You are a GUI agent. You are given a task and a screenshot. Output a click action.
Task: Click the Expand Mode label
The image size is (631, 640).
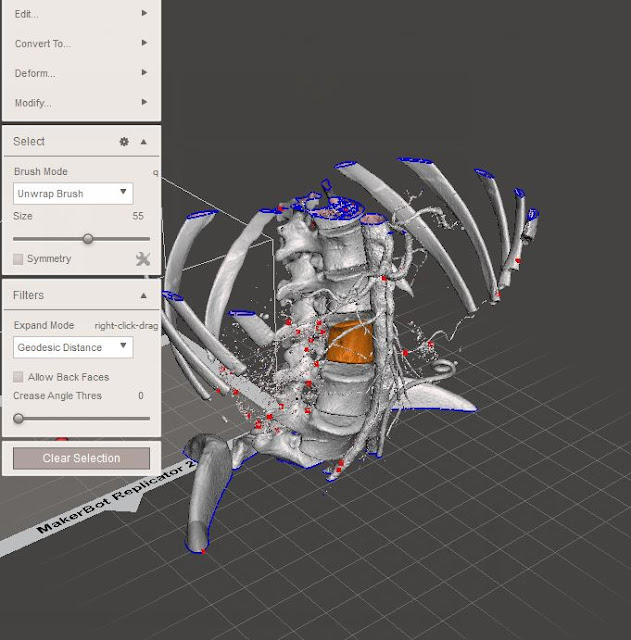44,325
